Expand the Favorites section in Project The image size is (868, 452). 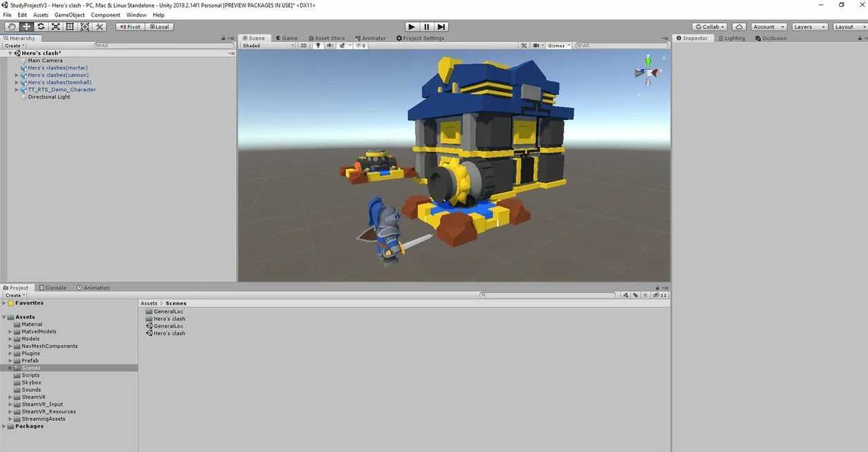[x=3, y=303]
